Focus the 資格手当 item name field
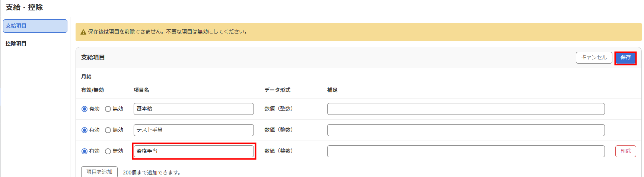The width and height of the screenshot is (644, 177). (194, 151)
